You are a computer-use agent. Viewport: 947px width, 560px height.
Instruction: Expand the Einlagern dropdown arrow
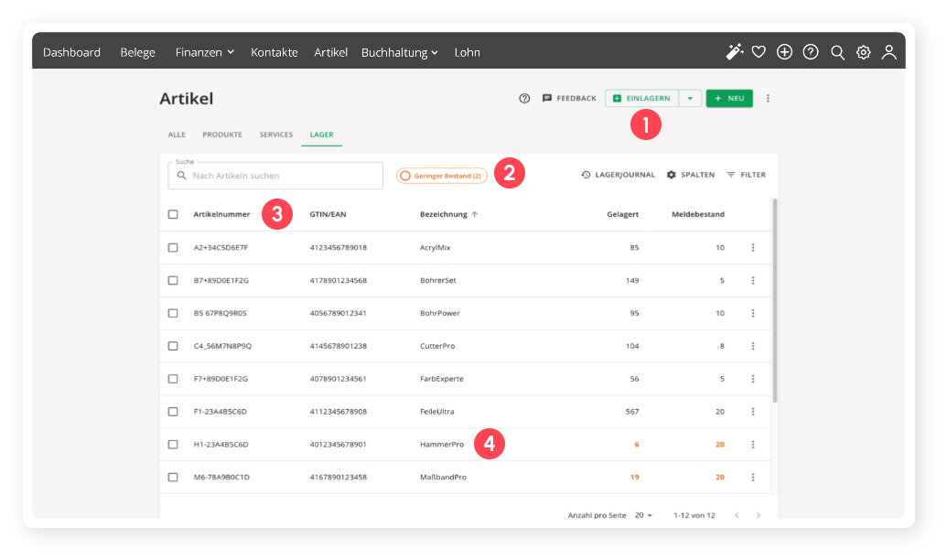pyautogui.click(x=691, y=99)
